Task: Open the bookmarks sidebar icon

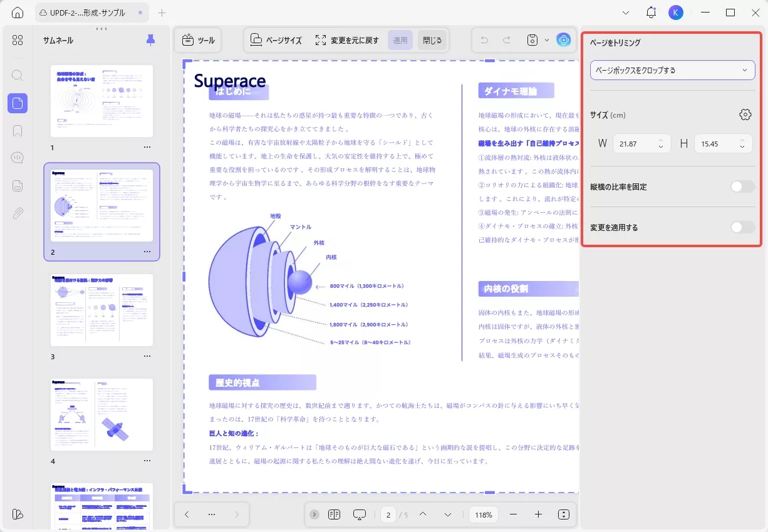Action: coord(18,131)
